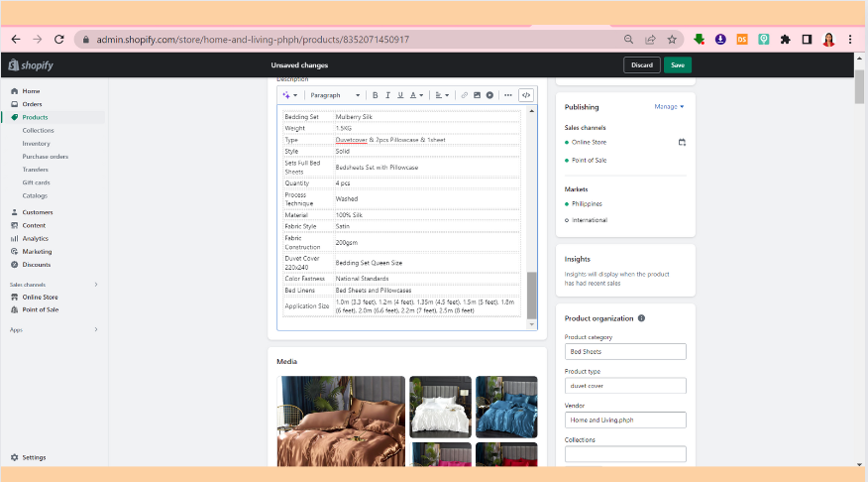The height and width of the screenshot is (482, 868).
Task: Save the product changes
Action: [x=678, y=64]
